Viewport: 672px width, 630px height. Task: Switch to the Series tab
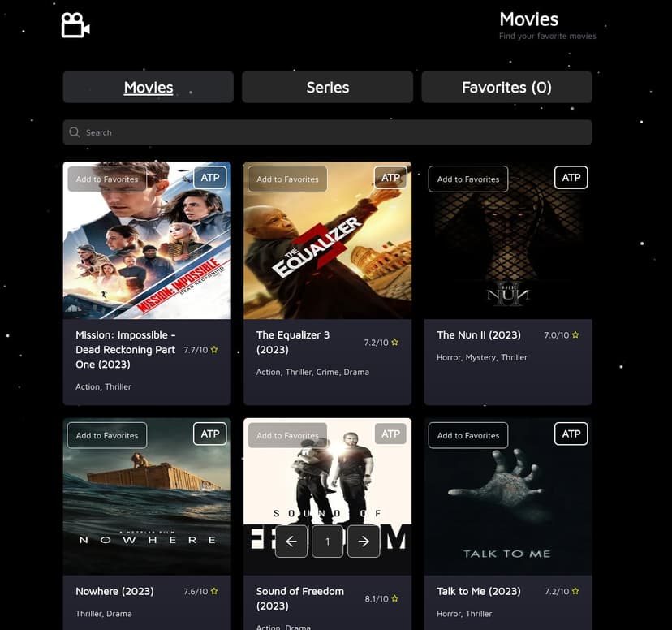click(327, 87)
